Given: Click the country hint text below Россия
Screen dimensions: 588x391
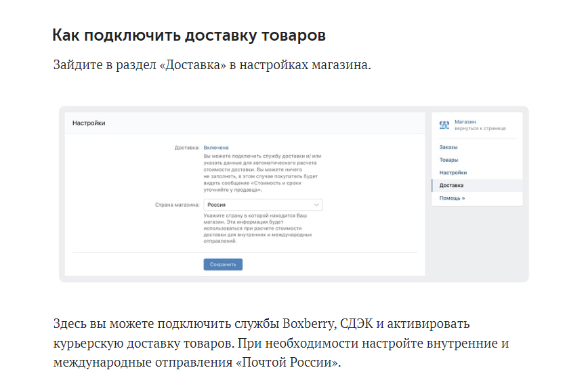Looking at the screenshot, I should pos(257,228).
